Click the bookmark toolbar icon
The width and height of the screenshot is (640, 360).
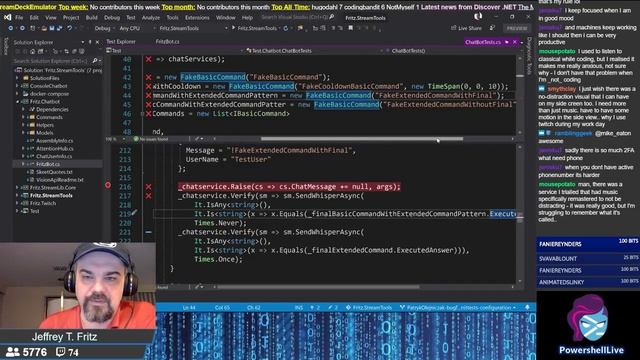tap(350, 28)
